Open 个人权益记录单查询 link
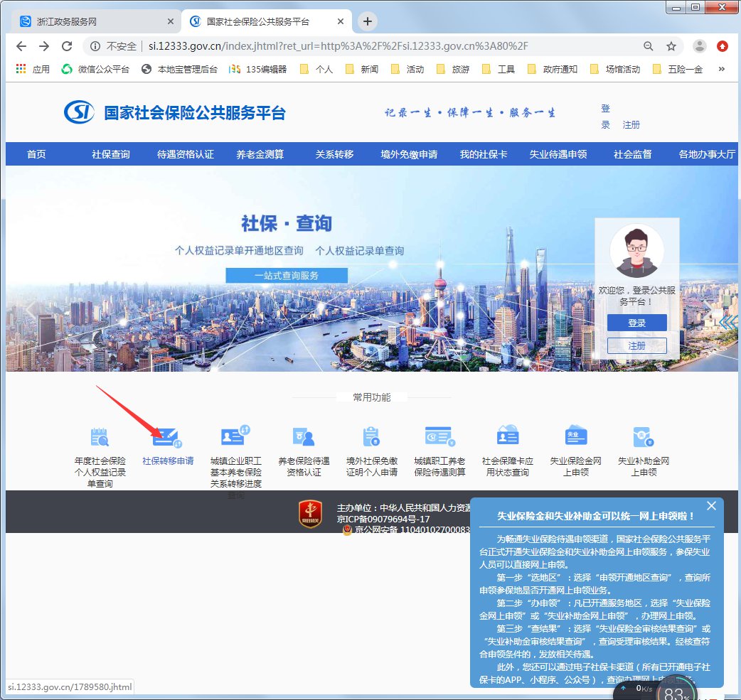The width and height of the screenshot is (741, 700). pyautogui.click(x=360, y=251)
